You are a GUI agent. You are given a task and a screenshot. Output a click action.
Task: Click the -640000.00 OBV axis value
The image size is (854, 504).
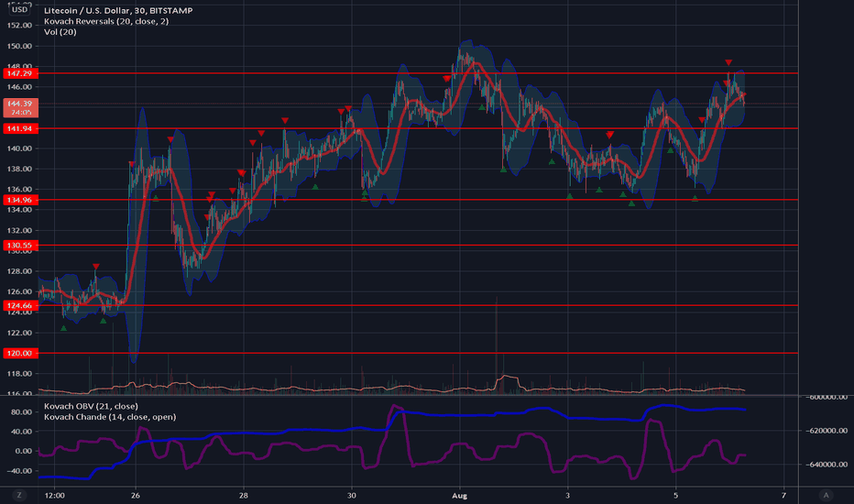827,465
